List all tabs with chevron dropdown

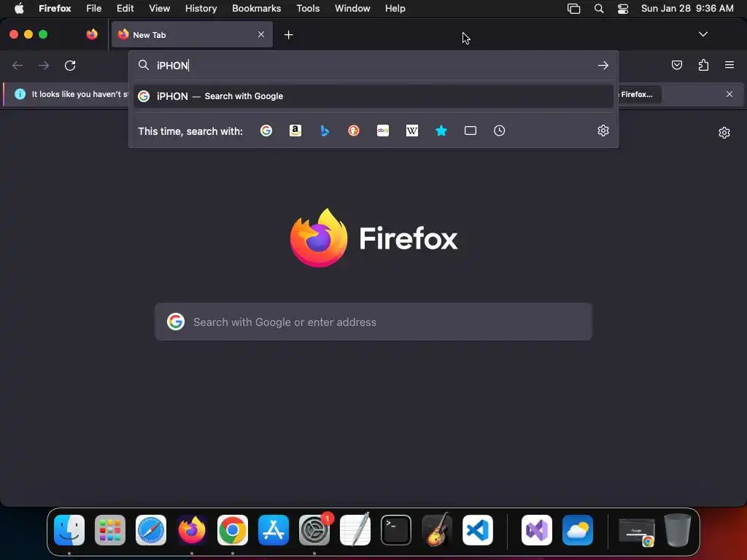(x=703, y=34)
